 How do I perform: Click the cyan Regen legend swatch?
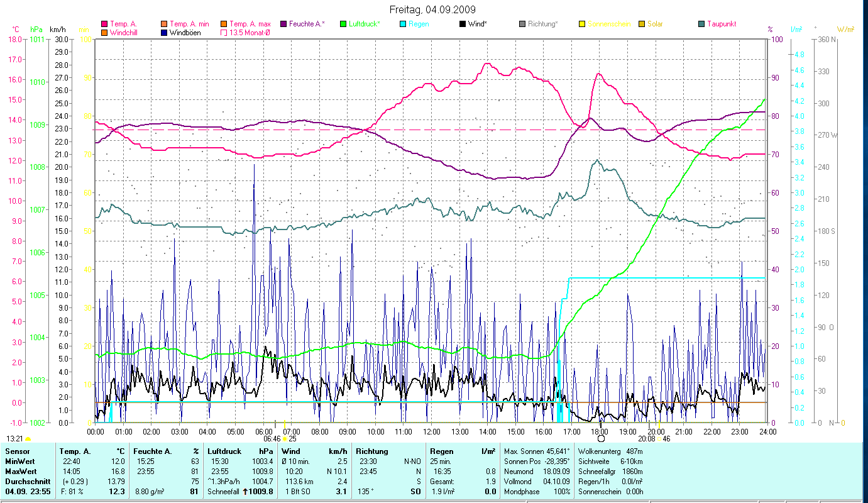pyautogui.click(x=402, y=24)
